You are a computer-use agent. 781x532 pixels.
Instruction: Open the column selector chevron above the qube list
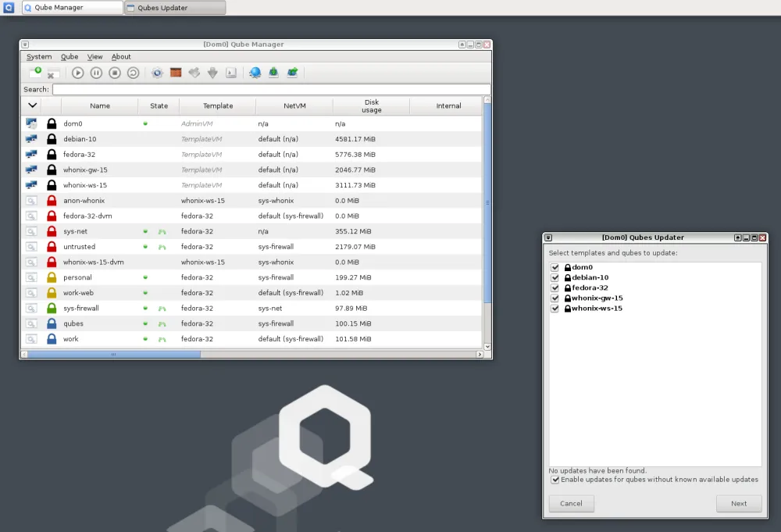[x=33, y=105]
